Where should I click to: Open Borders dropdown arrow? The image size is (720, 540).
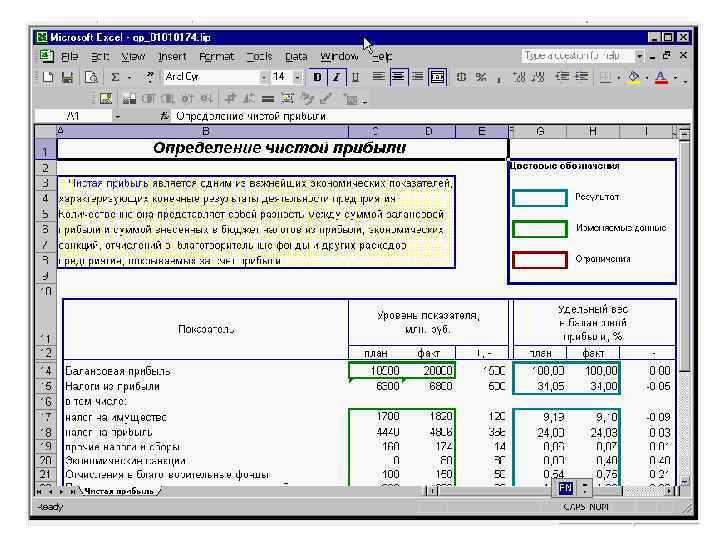click(619, 78)
